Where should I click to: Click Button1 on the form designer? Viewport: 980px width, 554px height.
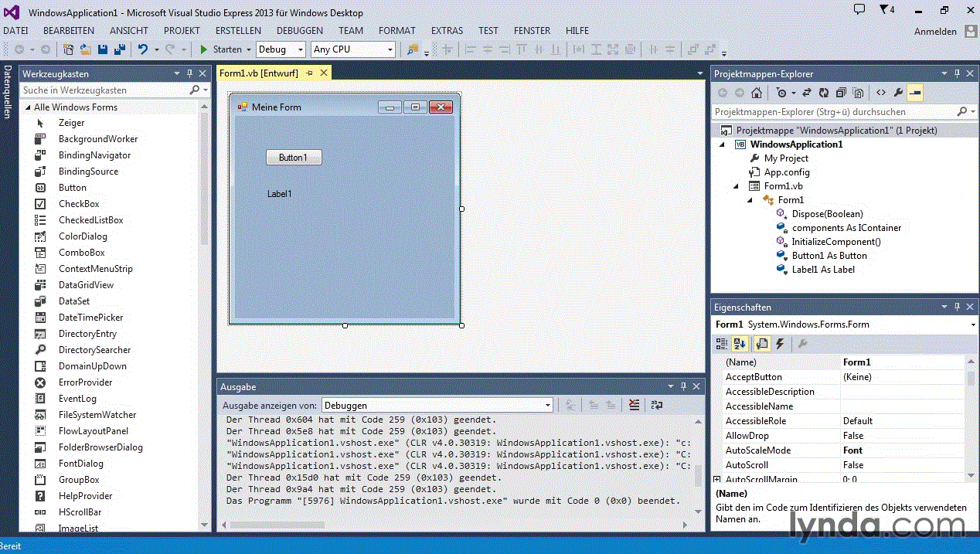[293, 158]
